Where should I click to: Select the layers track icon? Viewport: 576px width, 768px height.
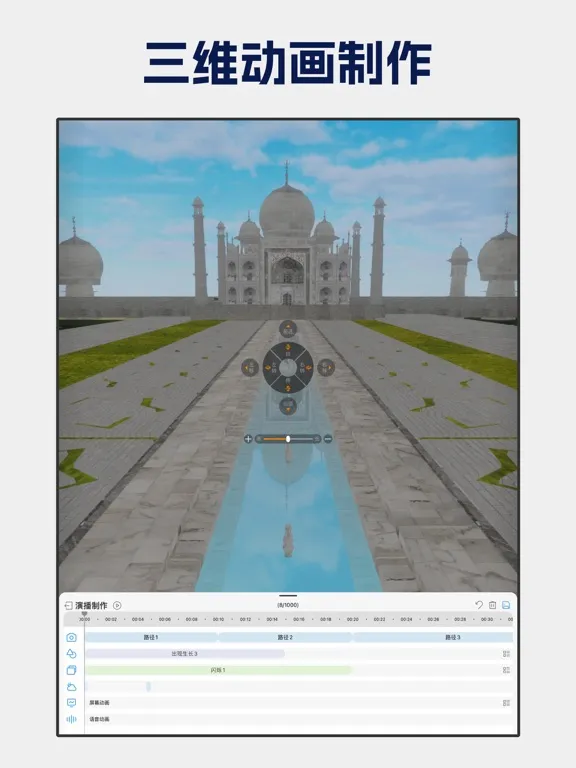click(x=72, y=670)
